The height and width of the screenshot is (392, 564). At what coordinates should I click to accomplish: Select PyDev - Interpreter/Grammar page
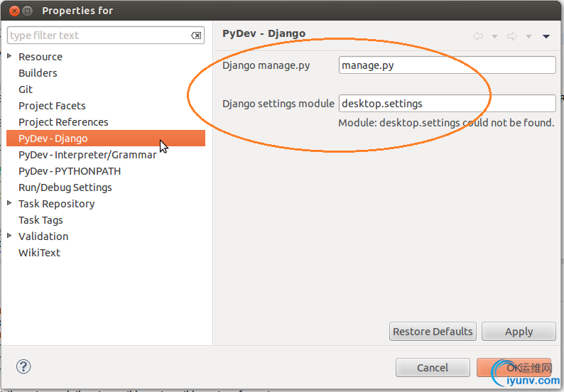click(x=87, y=155)
